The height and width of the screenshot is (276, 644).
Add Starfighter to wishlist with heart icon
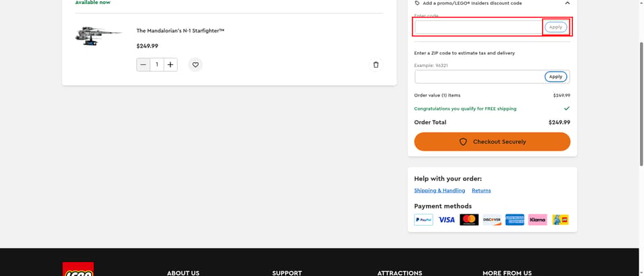[x=195, y=65]
